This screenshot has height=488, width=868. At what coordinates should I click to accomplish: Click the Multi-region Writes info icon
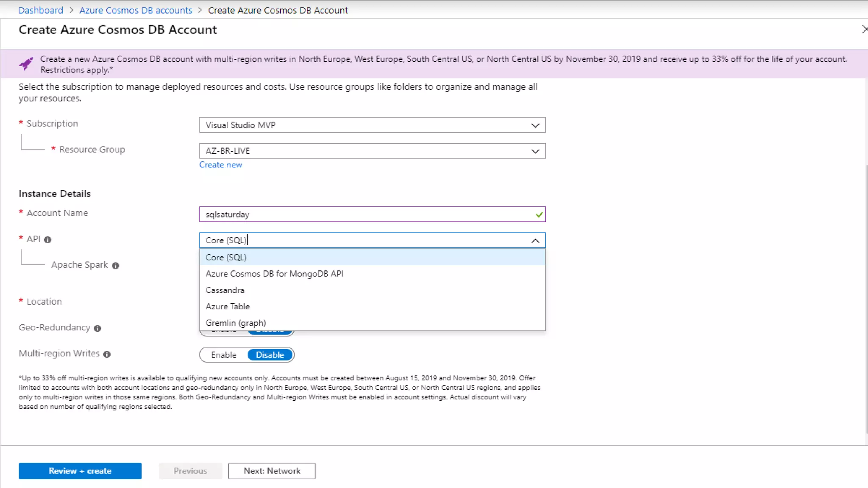(x=107, y=354)
